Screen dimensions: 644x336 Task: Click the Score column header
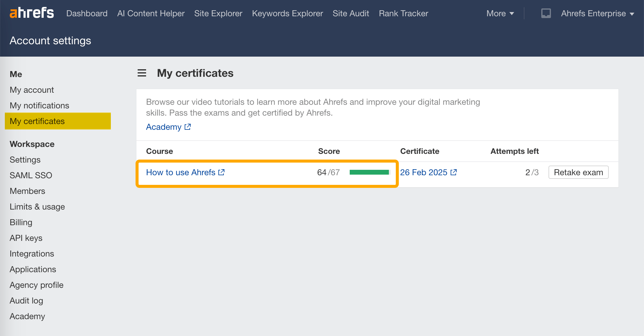329,151
